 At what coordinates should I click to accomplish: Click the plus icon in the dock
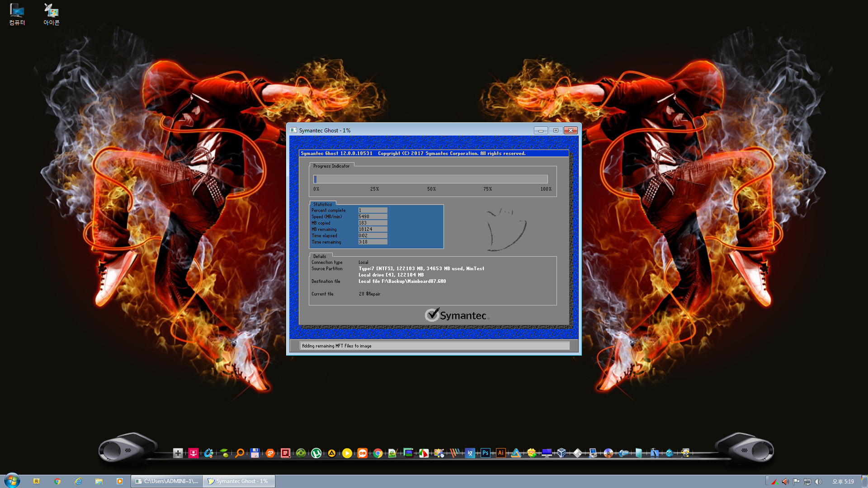178,453
